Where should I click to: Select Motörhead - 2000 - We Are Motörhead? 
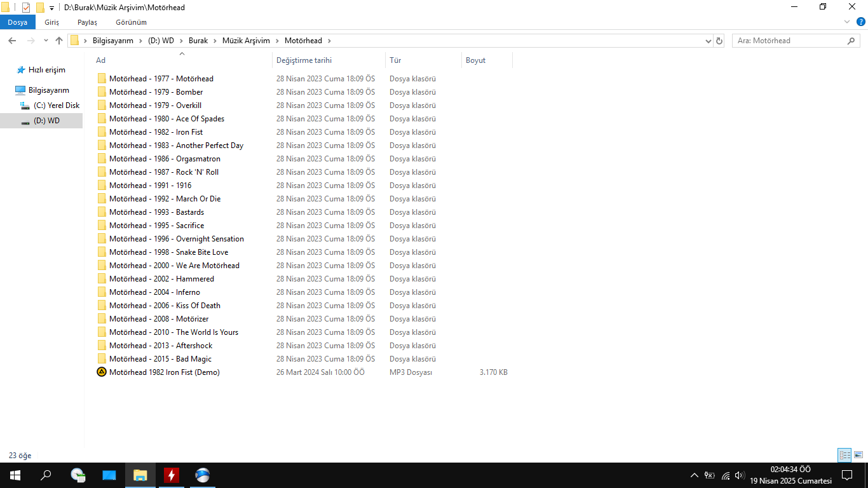tap(175, 266)
